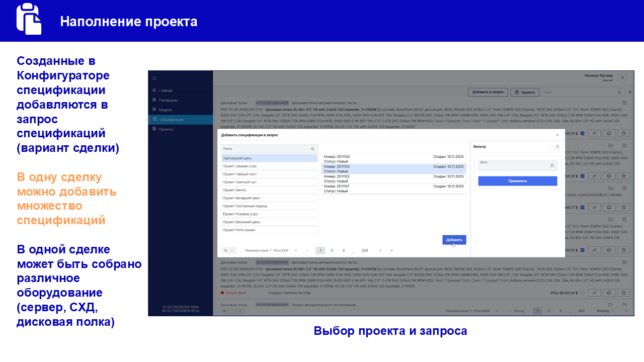Screen dimensions: 644x362
Task: Select request Номер: 2511104
Action: click(x=394, y=159)
